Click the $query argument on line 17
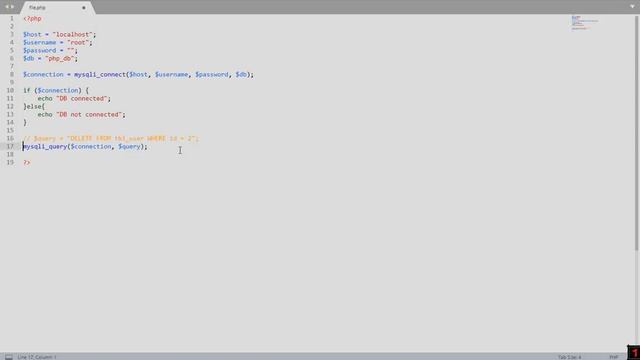This screenshot has height=360, width=640. pos(129,147)
